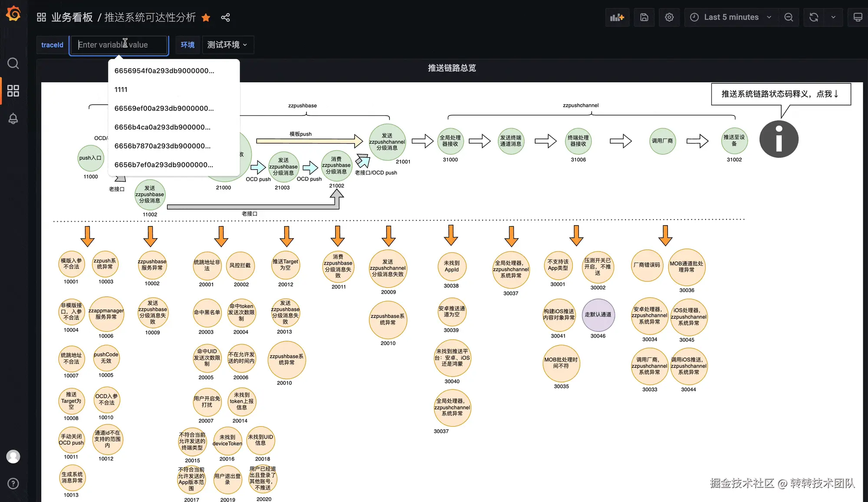Refresh the dashboard

(814, 17)
